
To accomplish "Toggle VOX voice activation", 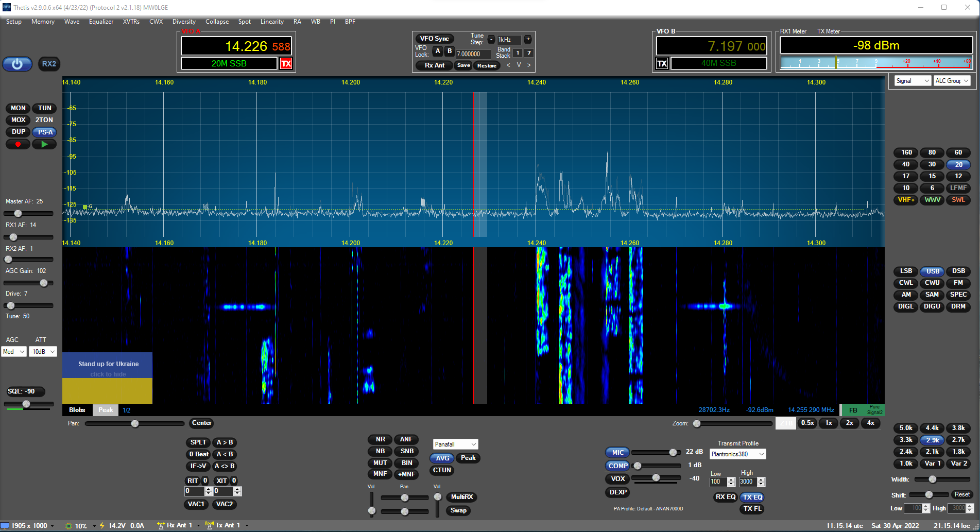I will click(617, 478).
